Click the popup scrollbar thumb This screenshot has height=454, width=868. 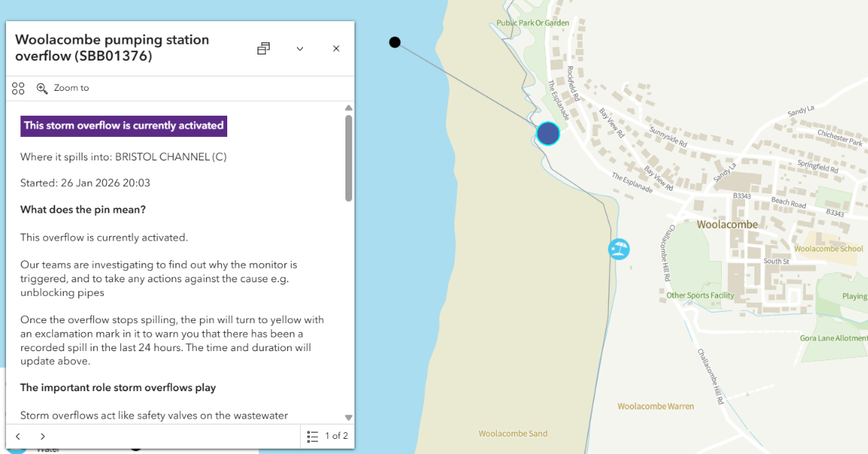tap(348, 157)
